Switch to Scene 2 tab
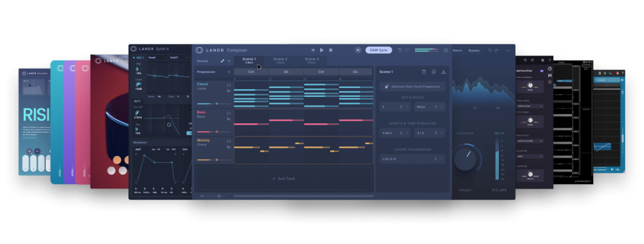 pos(280,60)
